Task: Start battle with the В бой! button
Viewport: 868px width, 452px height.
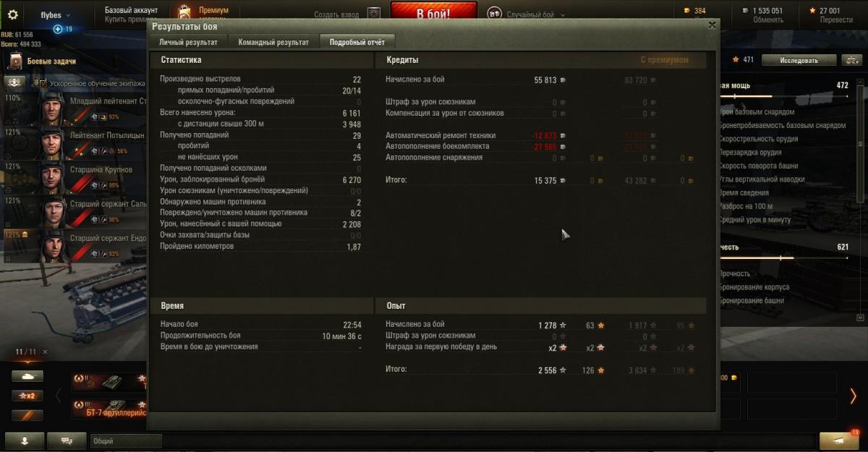Action: click(x=434, y=14)
